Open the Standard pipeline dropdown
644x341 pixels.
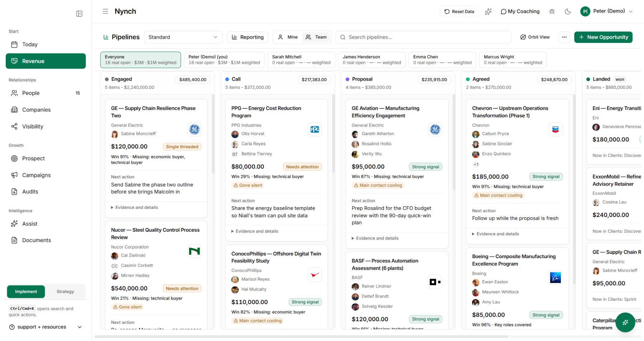(183, 37)
